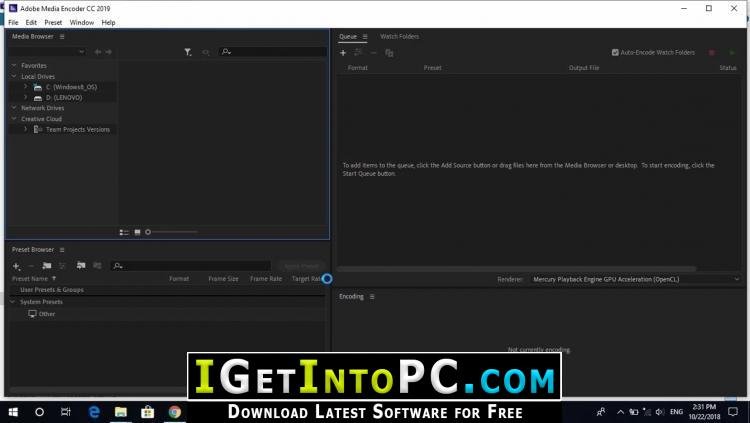Click the green Start Queue button

[731, 52]
